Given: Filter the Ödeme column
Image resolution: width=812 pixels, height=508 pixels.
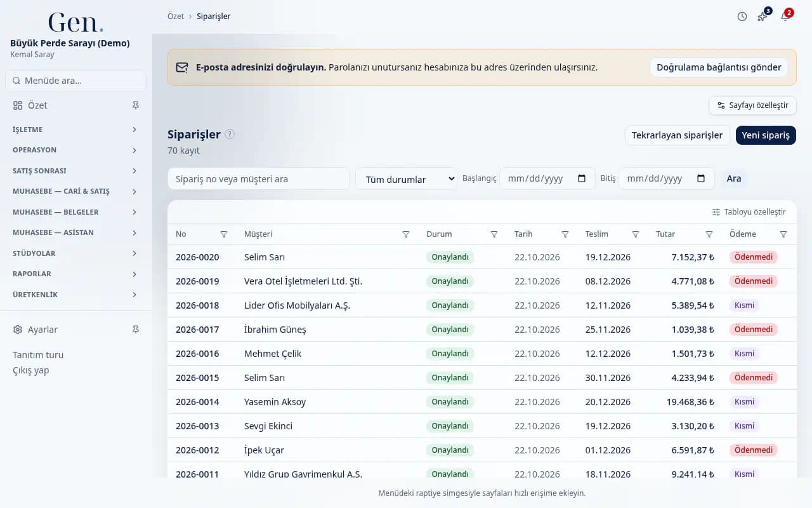Looking at the screenshot, I should (783, 234).
